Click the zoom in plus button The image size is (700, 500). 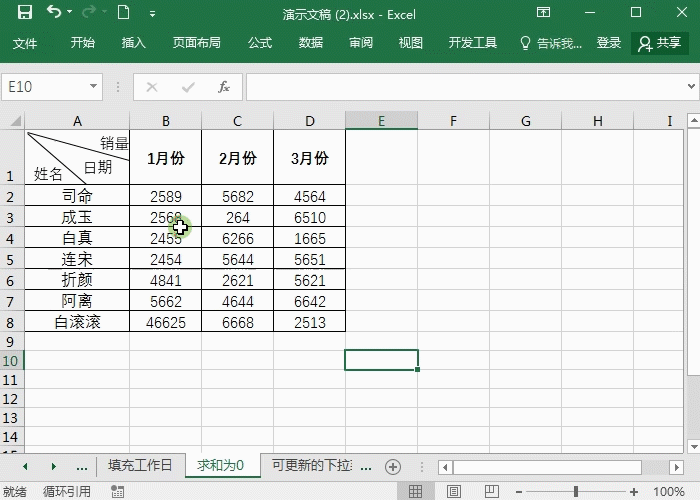click(633, 492)
